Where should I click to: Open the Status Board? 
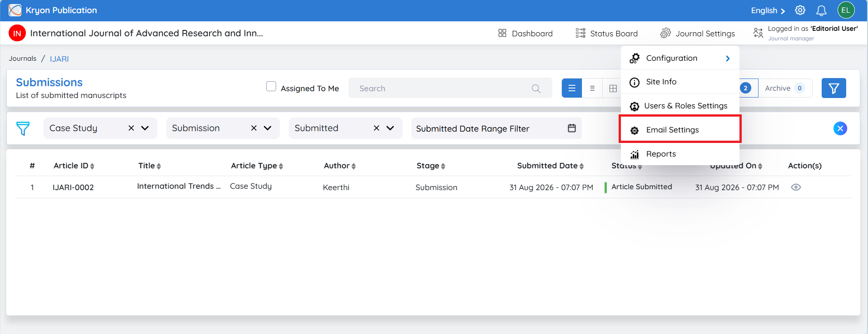coord(607,33)
